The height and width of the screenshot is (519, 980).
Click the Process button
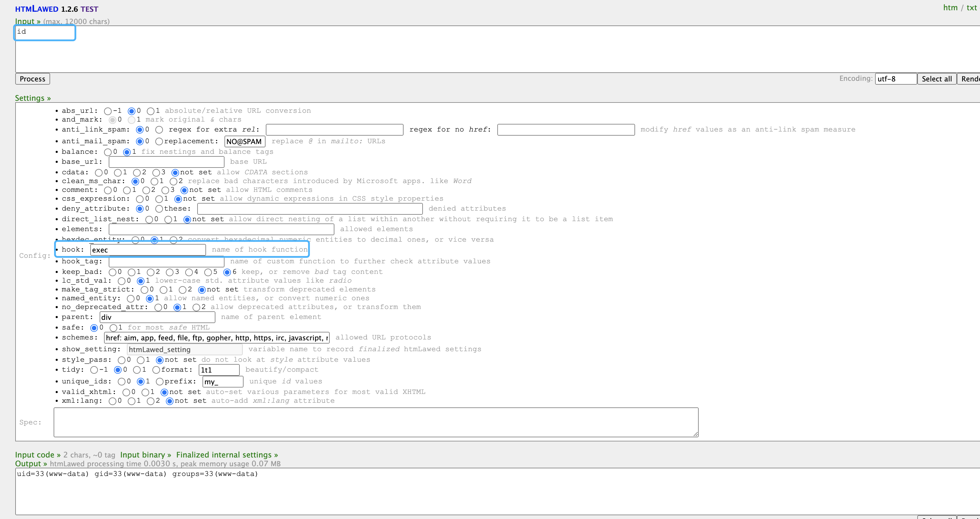(32, 79)
